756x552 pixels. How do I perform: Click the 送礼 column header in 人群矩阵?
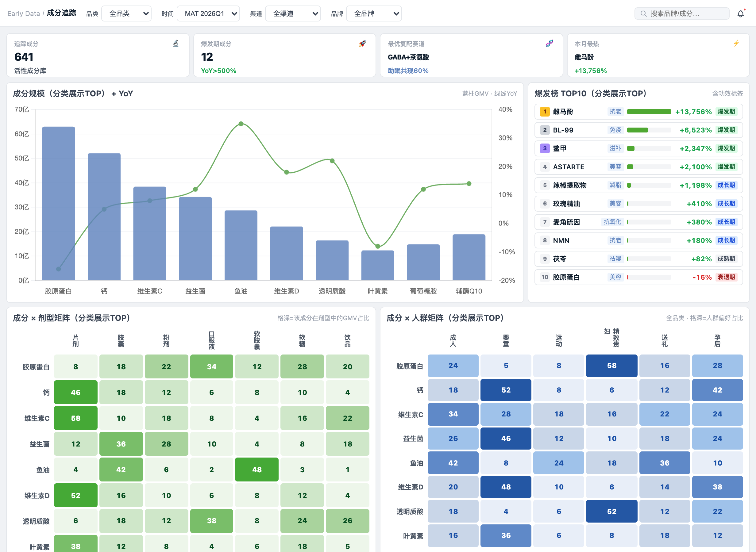coord(665,340)
